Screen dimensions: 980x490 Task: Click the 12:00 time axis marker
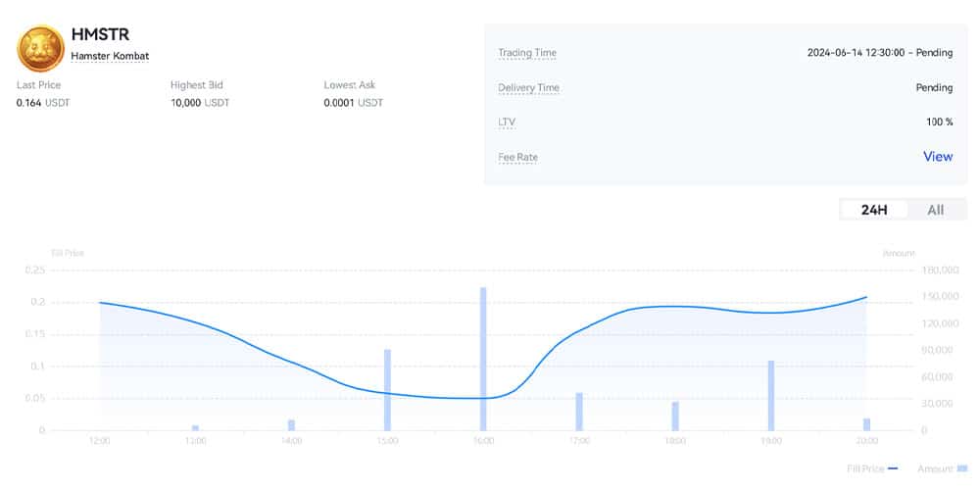[x=99, y=442]
